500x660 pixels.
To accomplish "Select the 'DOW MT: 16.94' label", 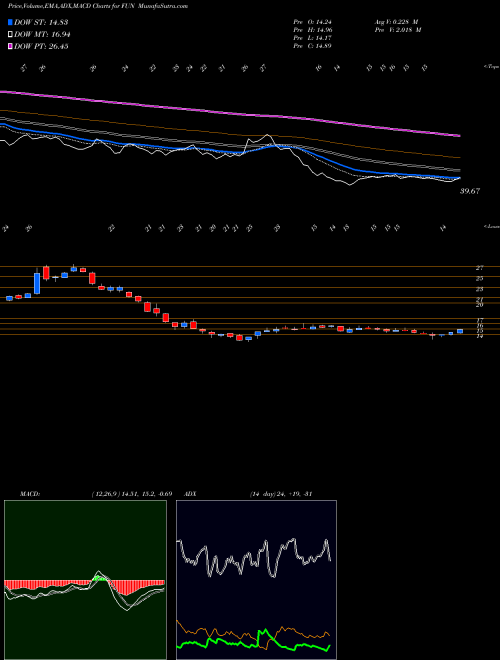I will (x=42, y=35).
